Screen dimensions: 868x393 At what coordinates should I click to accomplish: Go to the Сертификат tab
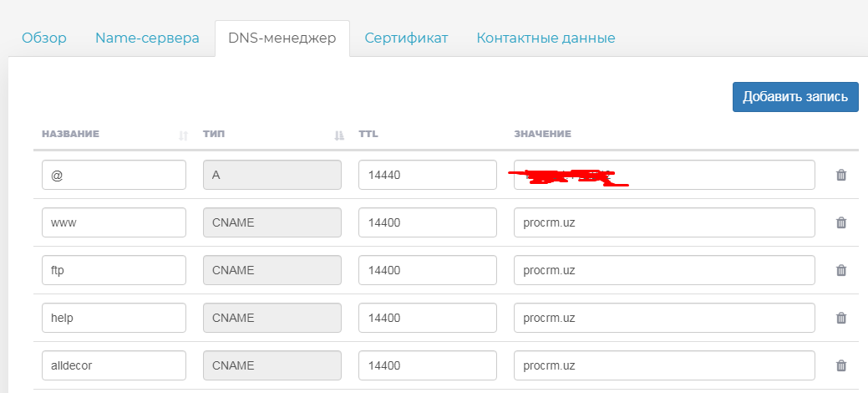pos(406,38)
